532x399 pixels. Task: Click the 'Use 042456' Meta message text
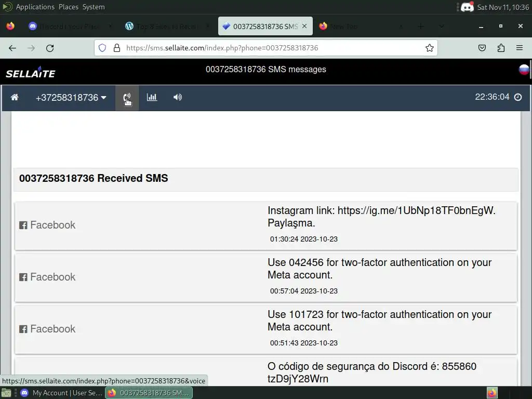[x=379, y=269]
